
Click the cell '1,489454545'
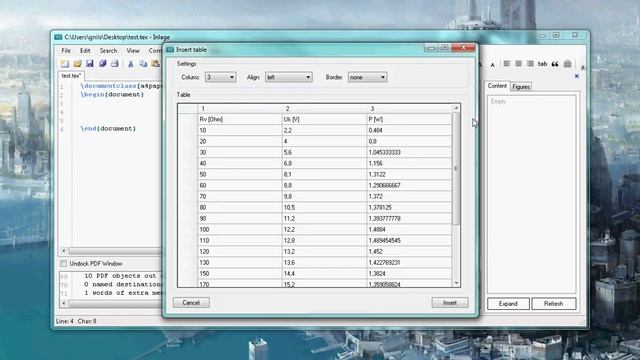point(409,240)
